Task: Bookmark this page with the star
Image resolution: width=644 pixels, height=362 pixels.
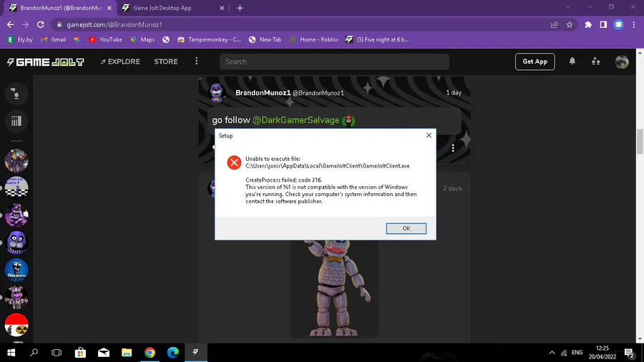Action: pos(570,24)
